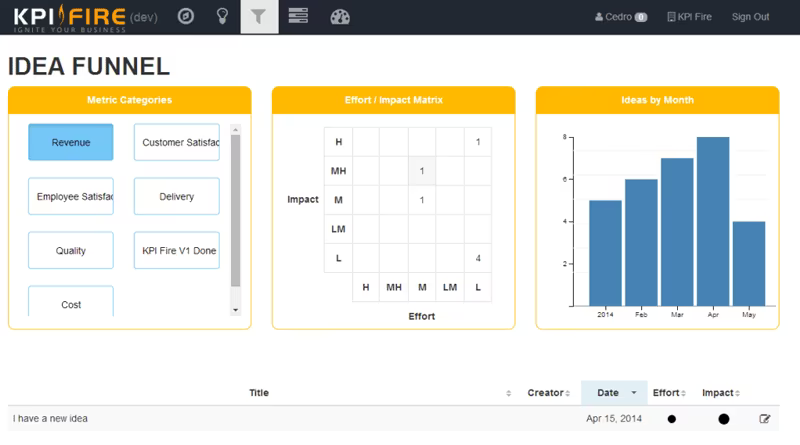Toggle the KPI Fire V1 Done category
The image size is (800, 445).
click(177, 251)
